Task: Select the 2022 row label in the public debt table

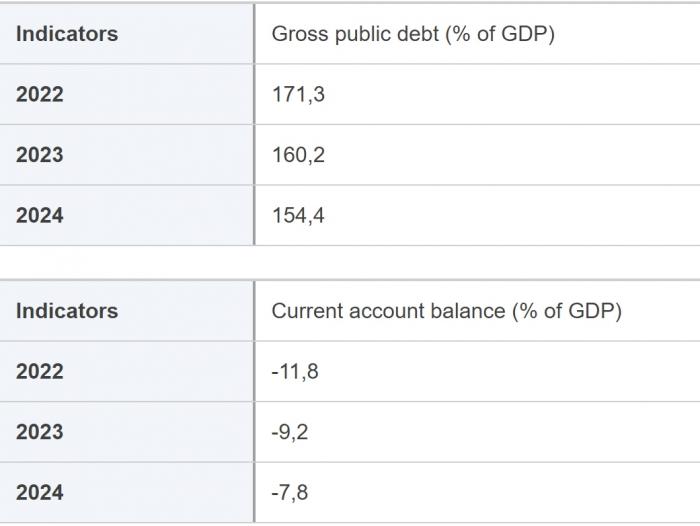Action: pyautogui.click(x=40, y=95)
